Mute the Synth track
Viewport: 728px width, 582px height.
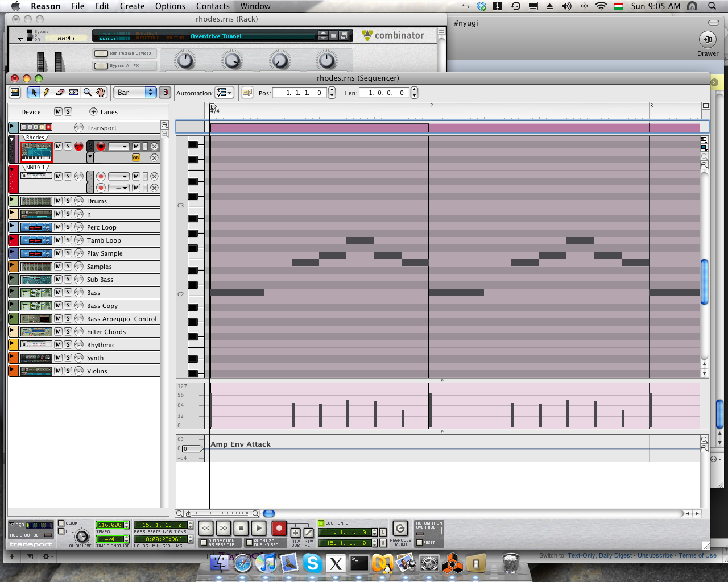(x=58, y=357)
